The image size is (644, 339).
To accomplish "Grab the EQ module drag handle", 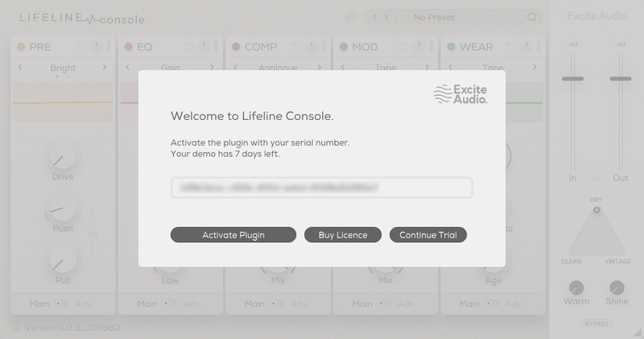I will (x=216, y=46).
